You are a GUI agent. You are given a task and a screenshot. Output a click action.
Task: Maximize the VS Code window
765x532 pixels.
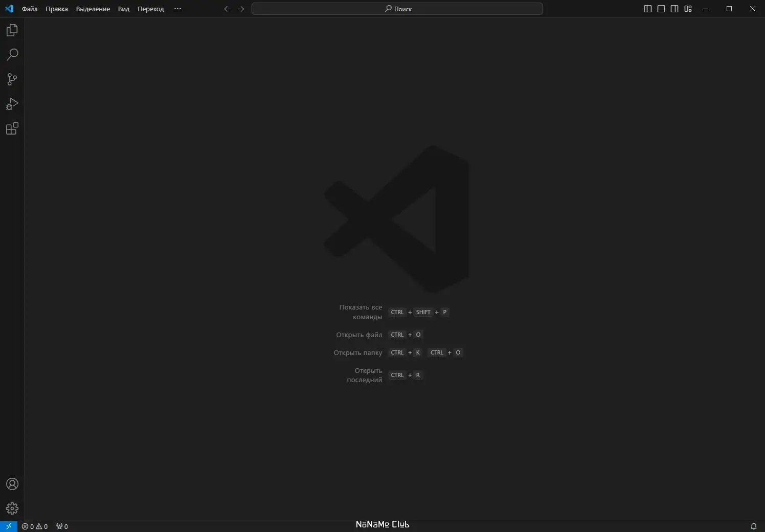pyautogui.click(x=729, y=9)
